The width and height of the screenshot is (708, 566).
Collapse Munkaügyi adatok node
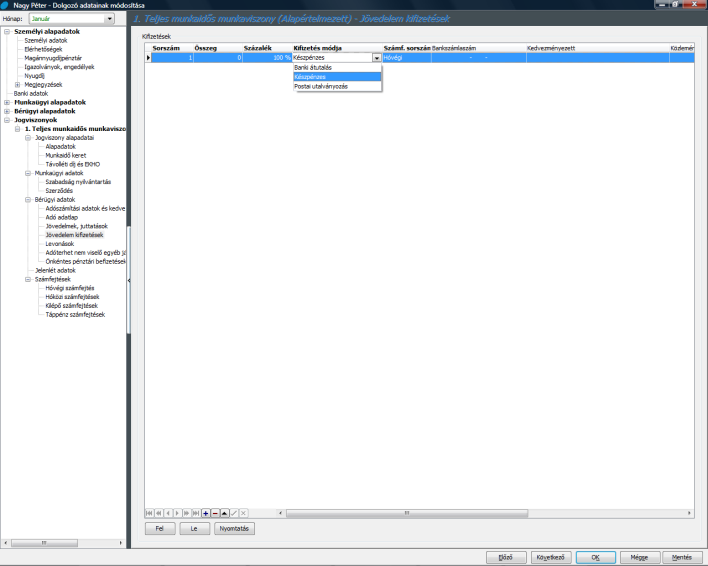pyautogui.click(x=28, y=173)
